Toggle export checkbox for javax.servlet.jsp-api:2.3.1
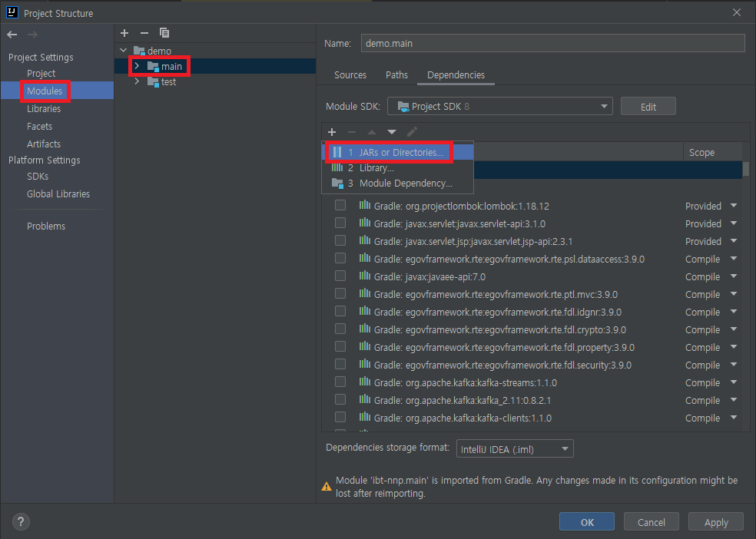756x539 pixels. [x=340, y=240]
